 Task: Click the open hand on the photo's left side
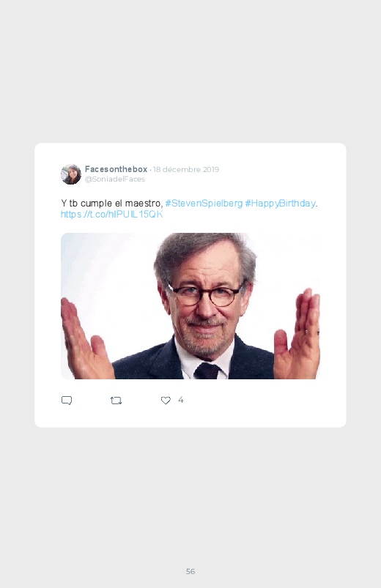(86, 339)
